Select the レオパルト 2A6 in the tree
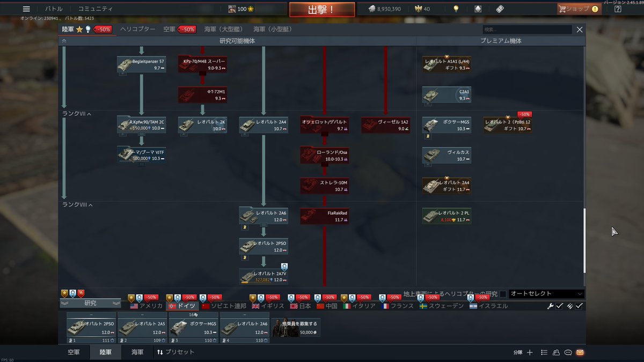644x362 pixels. 264,216
